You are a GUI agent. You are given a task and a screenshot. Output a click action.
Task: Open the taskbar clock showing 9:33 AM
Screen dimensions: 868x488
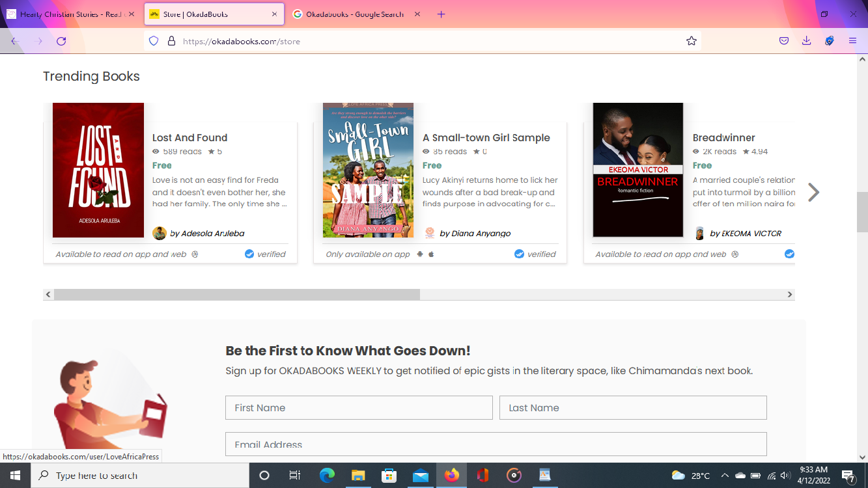tap(812, 476)
